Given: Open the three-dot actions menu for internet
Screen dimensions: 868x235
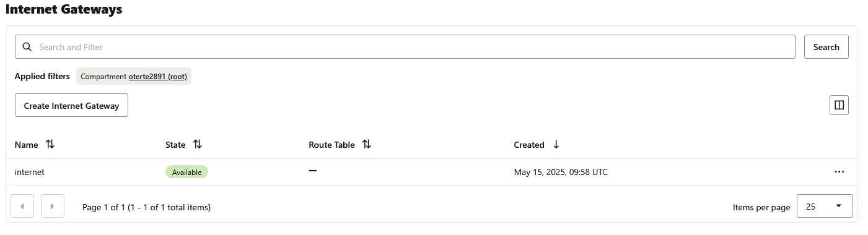Looking at the screenshot, I should point(839,172).
